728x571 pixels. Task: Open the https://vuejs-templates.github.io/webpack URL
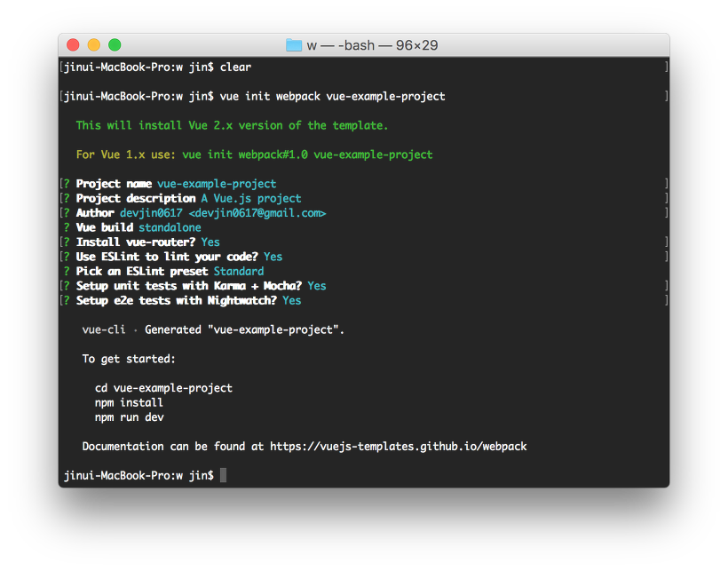399,447
